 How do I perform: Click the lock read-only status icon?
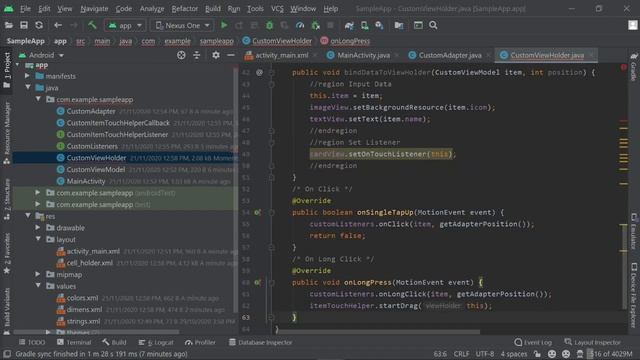click(538, 354)
